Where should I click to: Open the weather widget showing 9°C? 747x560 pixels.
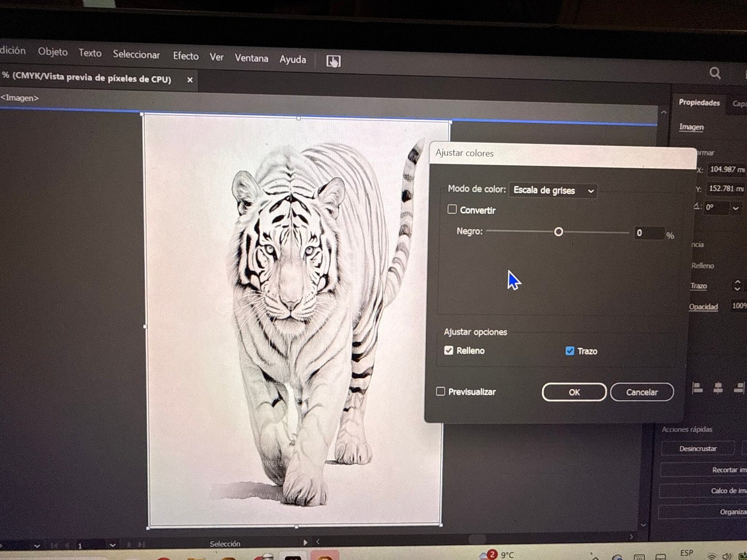click(x=499, y=554)
